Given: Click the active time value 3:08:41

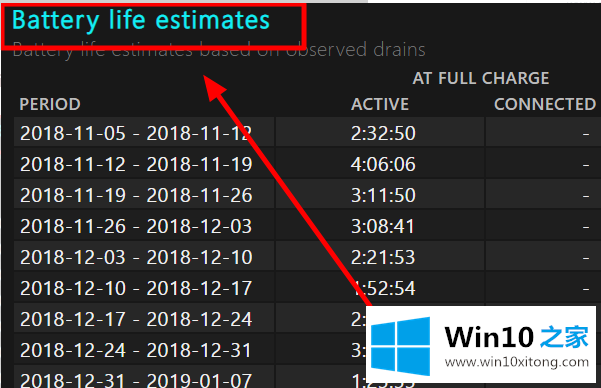Looking at the screenshot, I should 383,226.
